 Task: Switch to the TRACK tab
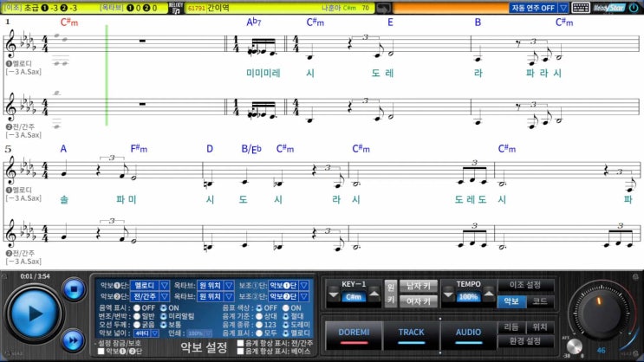(x=411, y=335)
